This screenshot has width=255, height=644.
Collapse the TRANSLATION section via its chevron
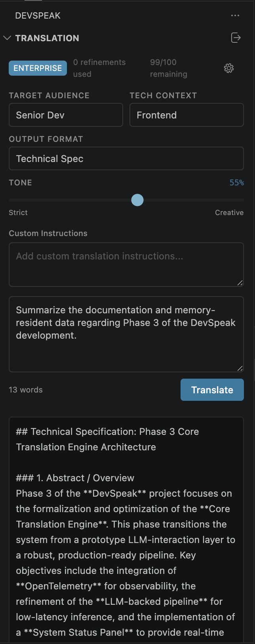pos(7,38)
